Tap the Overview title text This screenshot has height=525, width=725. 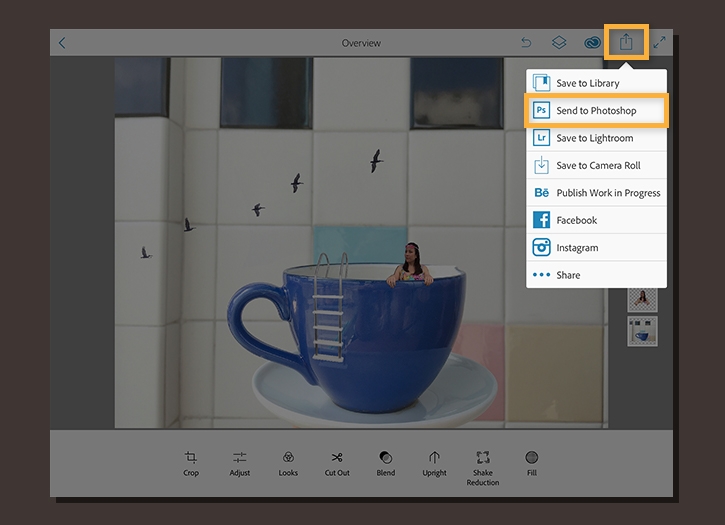pyautogui.click(x=361, y=43)
